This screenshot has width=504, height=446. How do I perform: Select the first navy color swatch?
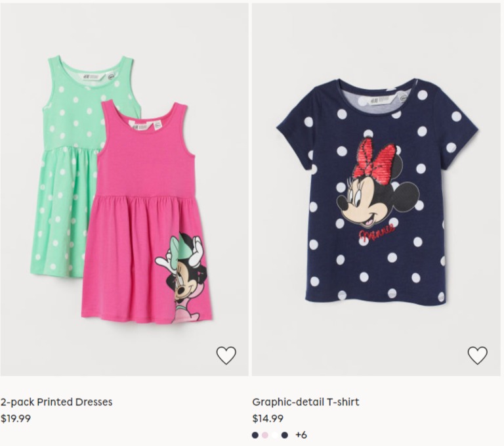pos(255,435)
